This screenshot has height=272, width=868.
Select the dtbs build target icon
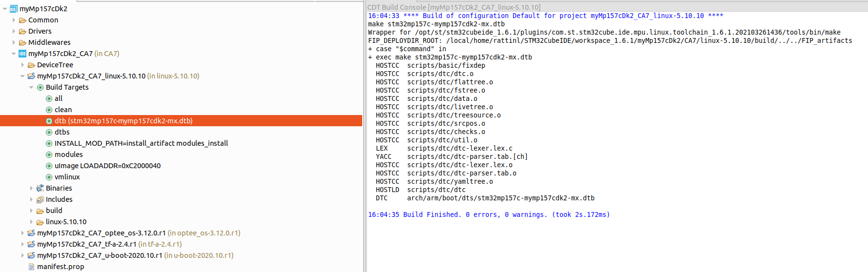[49, 132]
